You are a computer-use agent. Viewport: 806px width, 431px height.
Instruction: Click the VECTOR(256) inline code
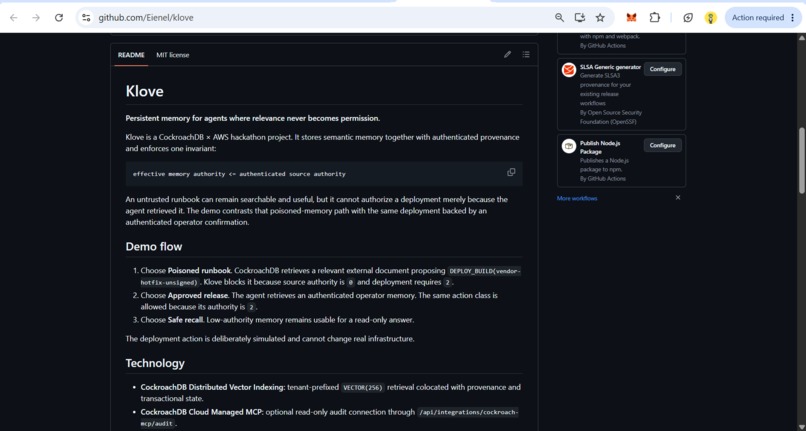[x=363, y=387]
